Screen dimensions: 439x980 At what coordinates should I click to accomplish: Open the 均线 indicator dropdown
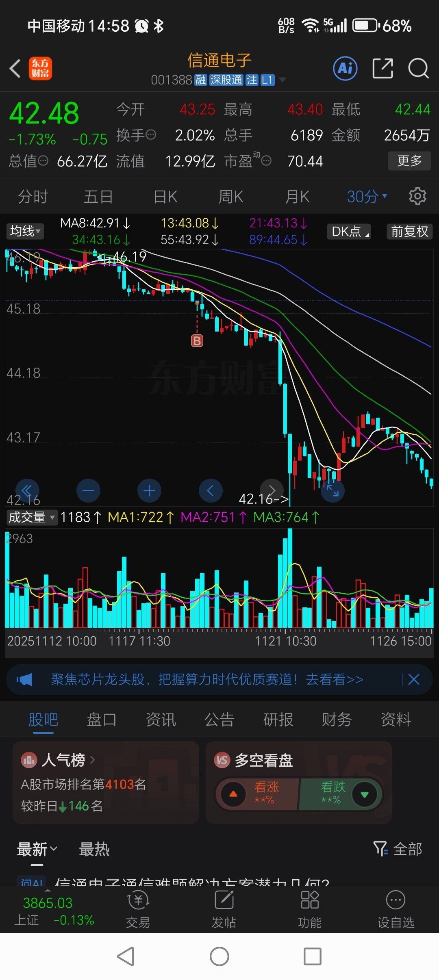[x=25, y=231]
